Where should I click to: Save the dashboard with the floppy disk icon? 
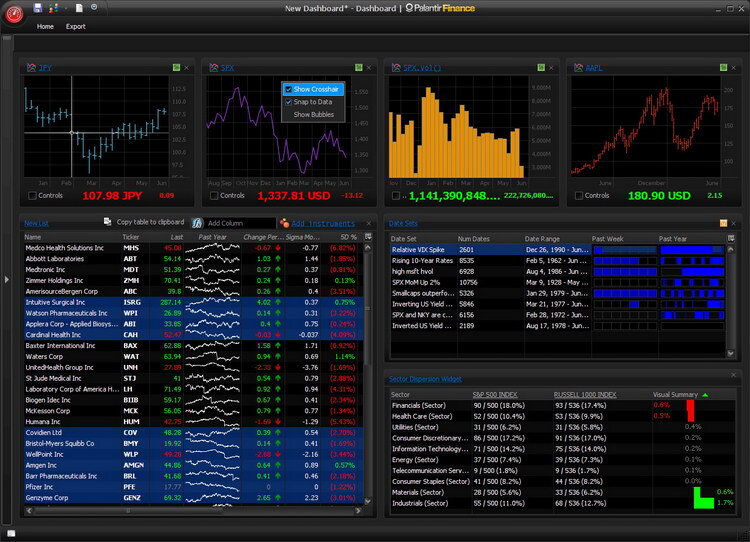[38, 8]
